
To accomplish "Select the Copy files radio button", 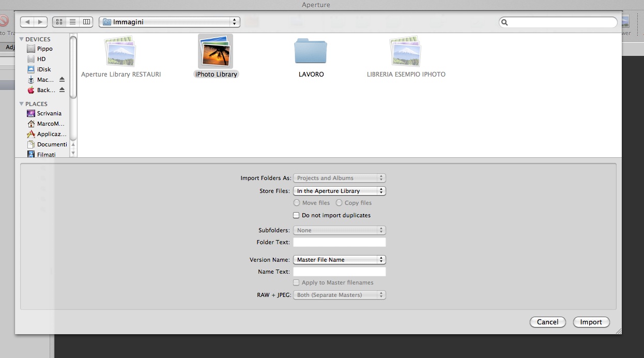I will coord(339,203).
